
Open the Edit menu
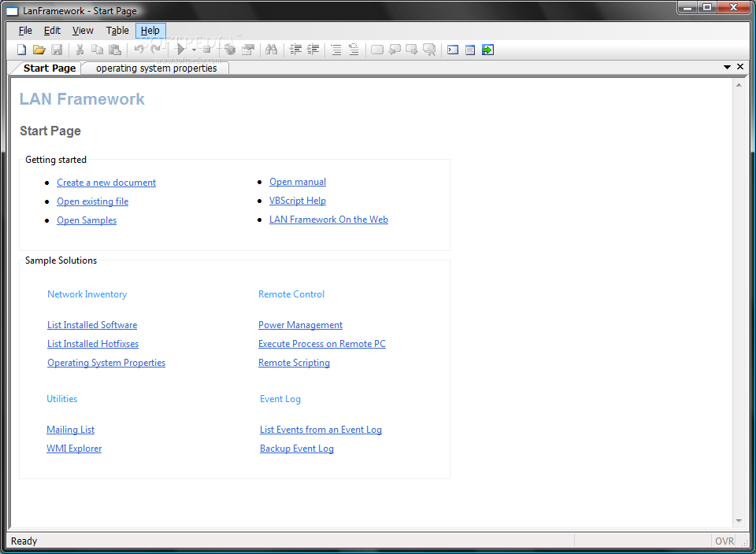pos(52,31)
